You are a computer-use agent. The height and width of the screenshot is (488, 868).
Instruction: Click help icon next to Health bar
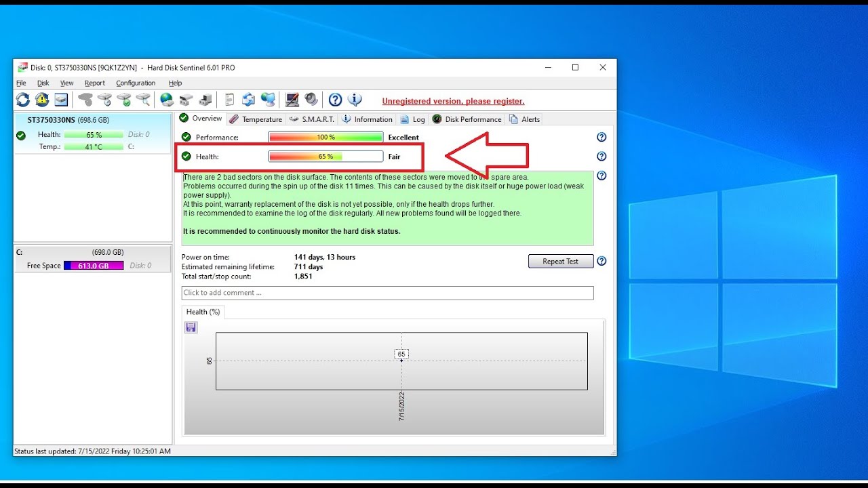point(601,157)
